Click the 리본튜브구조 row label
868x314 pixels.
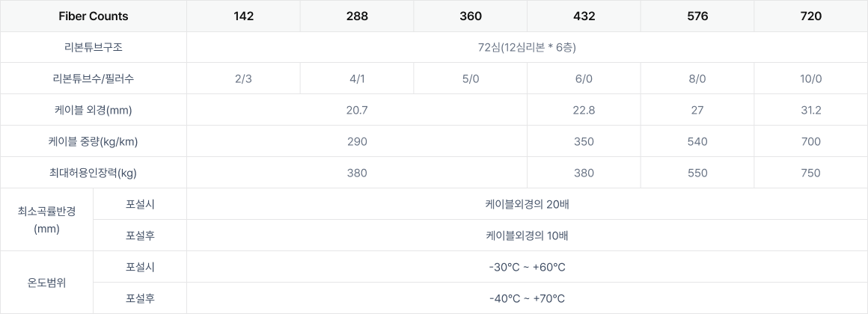pos(93,48)
